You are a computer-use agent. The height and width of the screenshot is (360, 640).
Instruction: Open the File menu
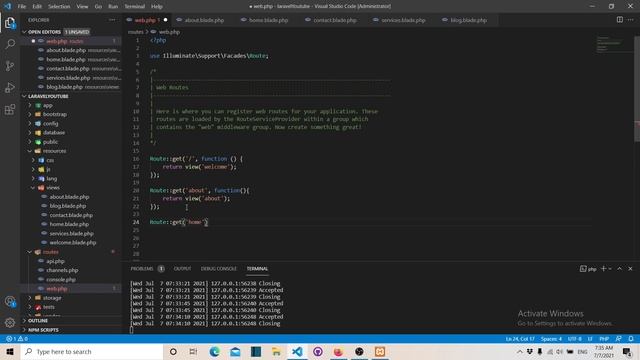[x=22, y=7]
